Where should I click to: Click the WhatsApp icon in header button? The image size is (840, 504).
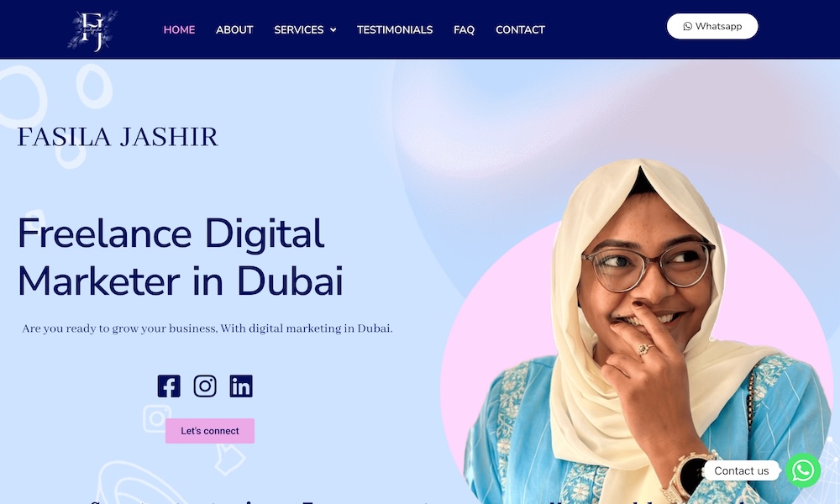688,26
